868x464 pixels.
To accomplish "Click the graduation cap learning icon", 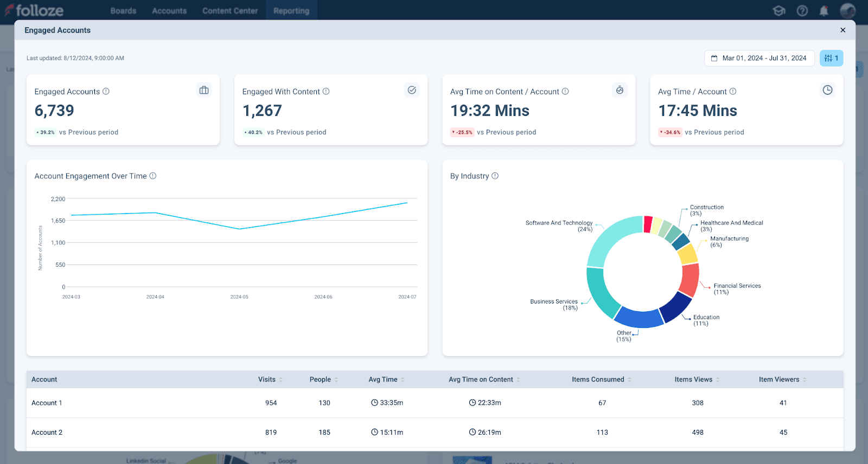I will tap(779, 11).
